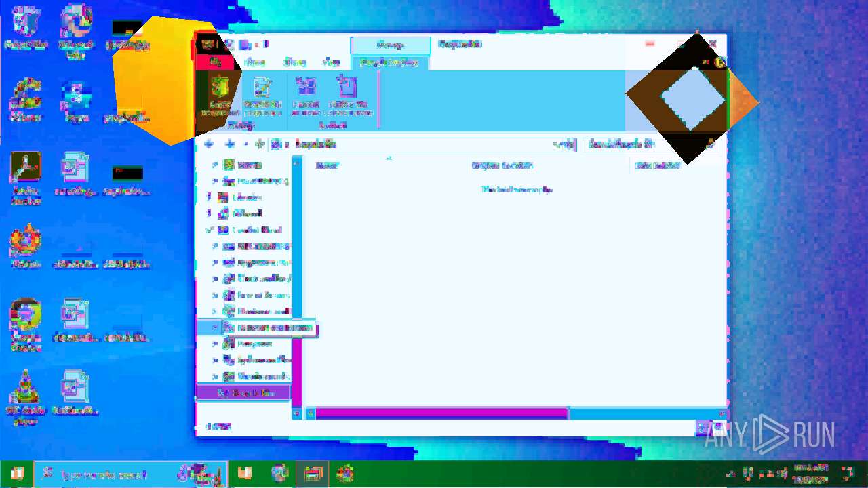Screen dimensions: 868x488
Task: Open Recycle Bin properties from the ribbon
Action: click(x=262, y=96)
